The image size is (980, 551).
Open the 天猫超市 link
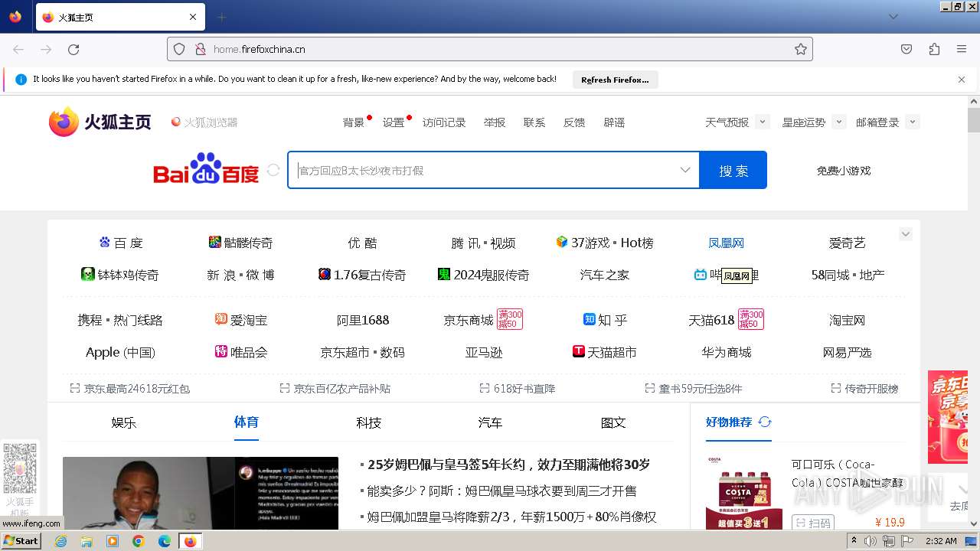tap(605, 352)
